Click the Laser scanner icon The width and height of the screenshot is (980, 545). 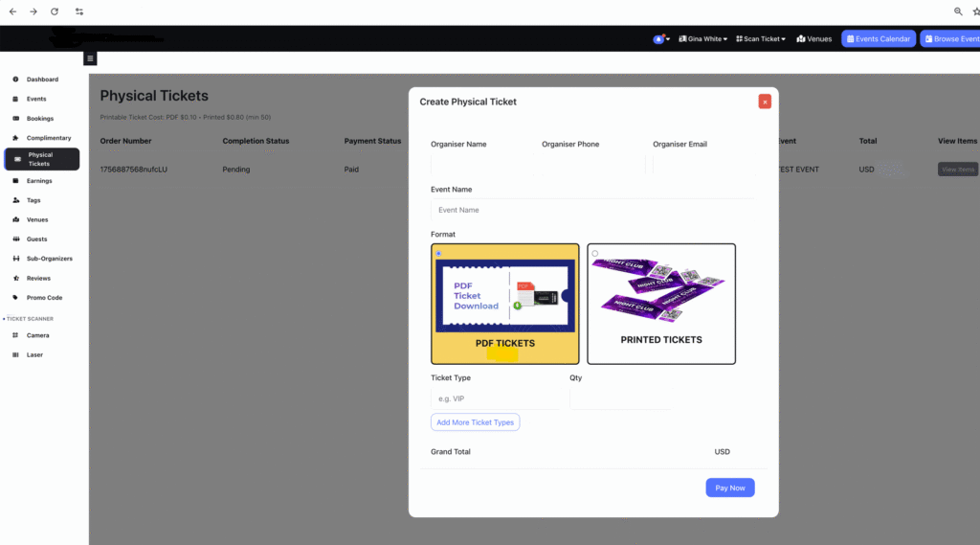[x=15, y=354]
